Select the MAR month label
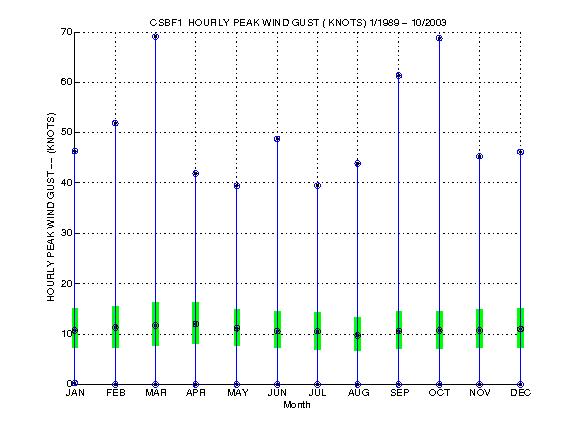Image resolution: width=576 pixels, height=432 pixels. [x=156, y=393]
